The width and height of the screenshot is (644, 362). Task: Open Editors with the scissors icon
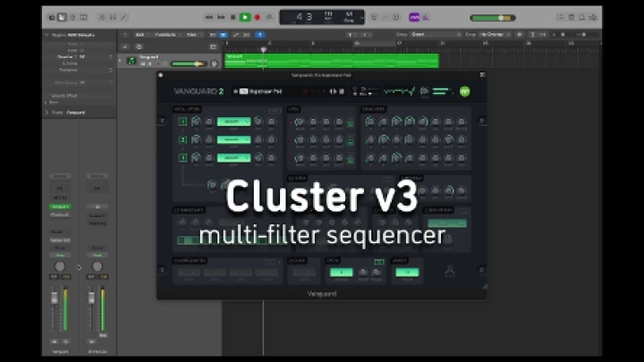123,17
